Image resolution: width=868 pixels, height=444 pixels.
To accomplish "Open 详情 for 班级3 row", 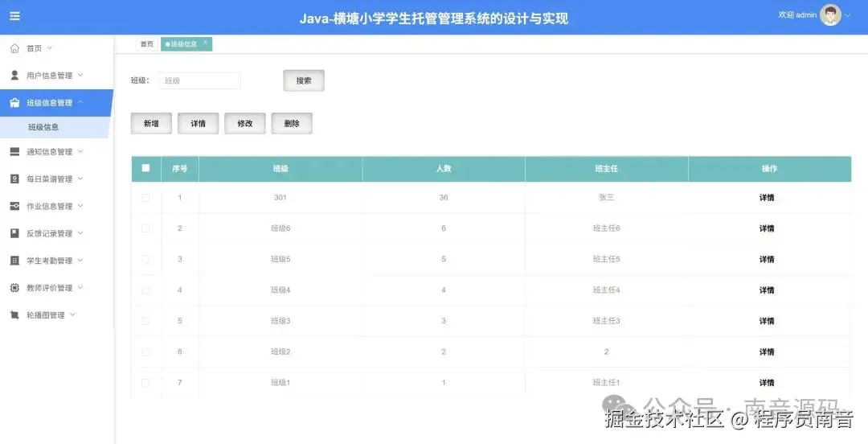I will [767, 321].
